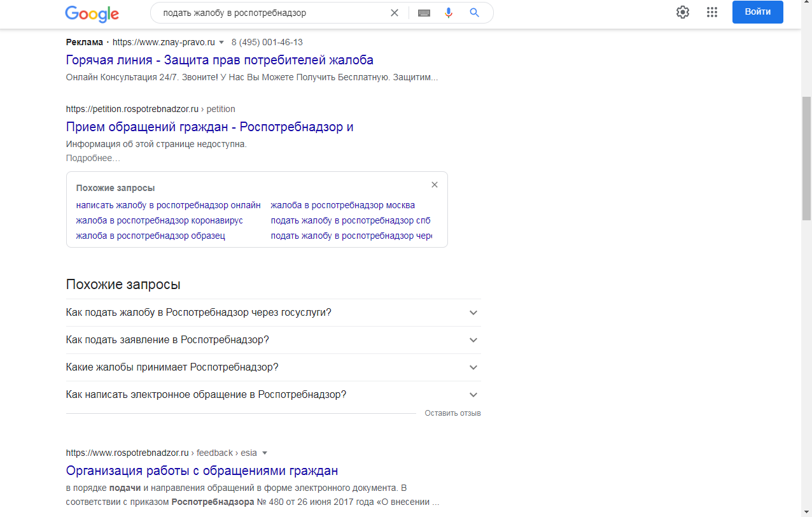Click Оставить отзыв feedback link

453,413
